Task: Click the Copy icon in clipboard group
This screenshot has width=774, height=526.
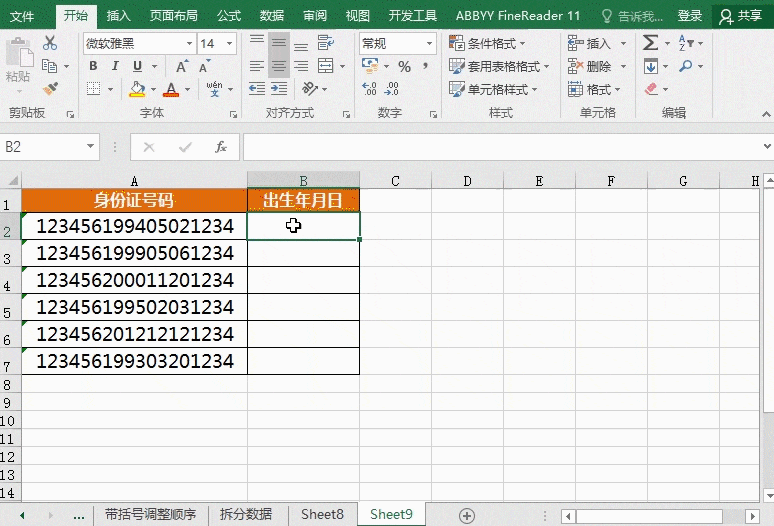Action: tap(49, 66)
